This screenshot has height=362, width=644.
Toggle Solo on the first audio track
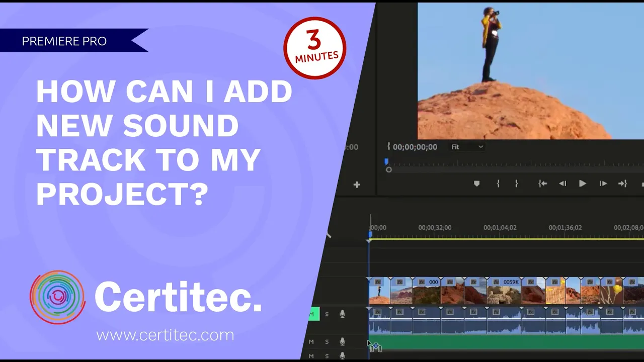(x=327, y=314)
